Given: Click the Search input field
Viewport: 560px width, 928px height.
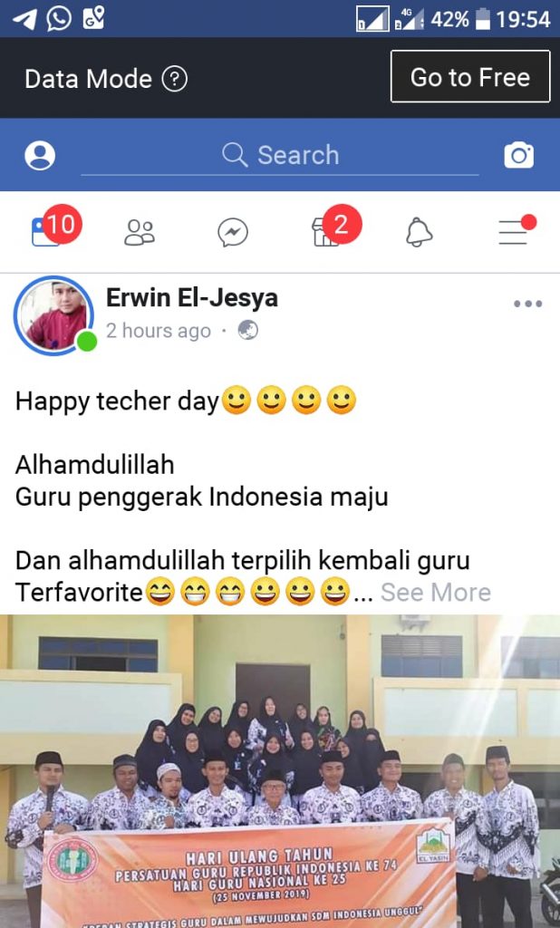Looking at the screenshot, I should 279,156.
